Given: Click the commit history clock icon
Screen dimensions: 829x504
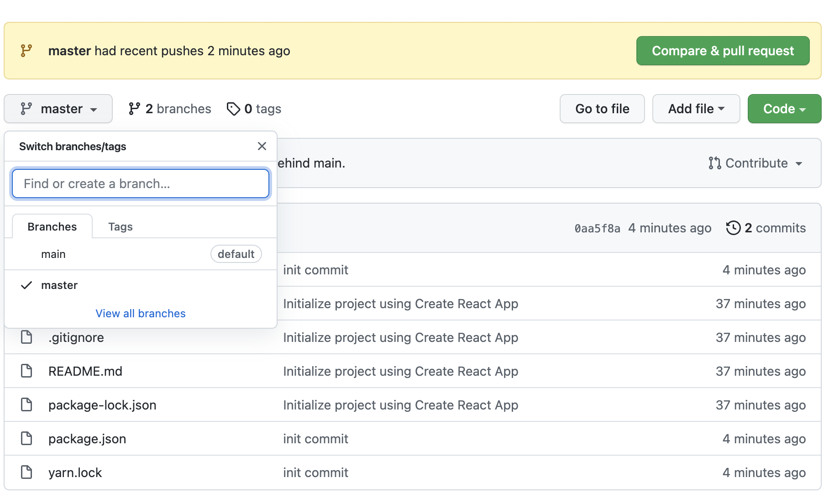Looking at the screenshot, I should coord(733,228).
